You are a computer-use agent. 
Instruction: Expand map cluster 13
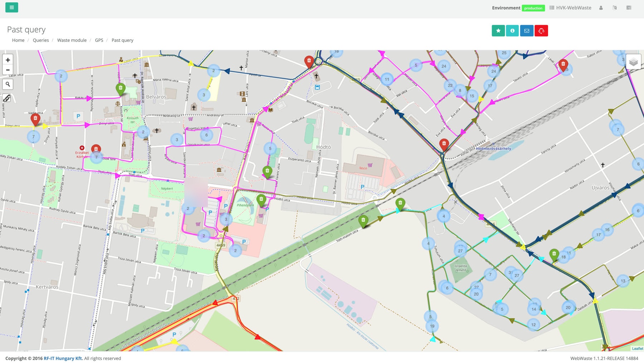(x=623, y=281)
